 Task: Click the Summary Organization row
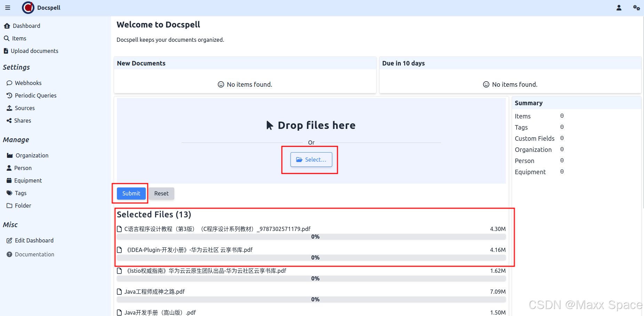tap(539, 149)
